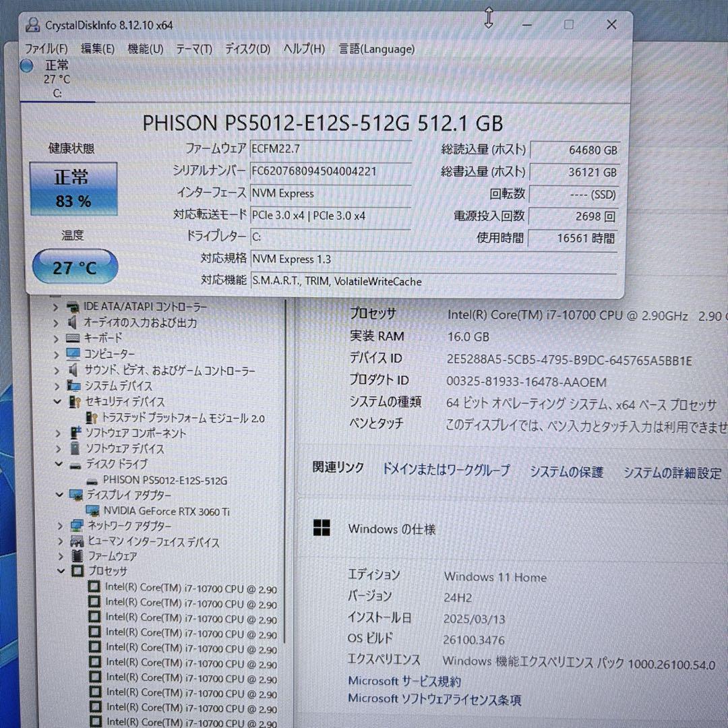Click the プロセッサ category icon
This screenshot has height=728, width=728.
point(78,571)
